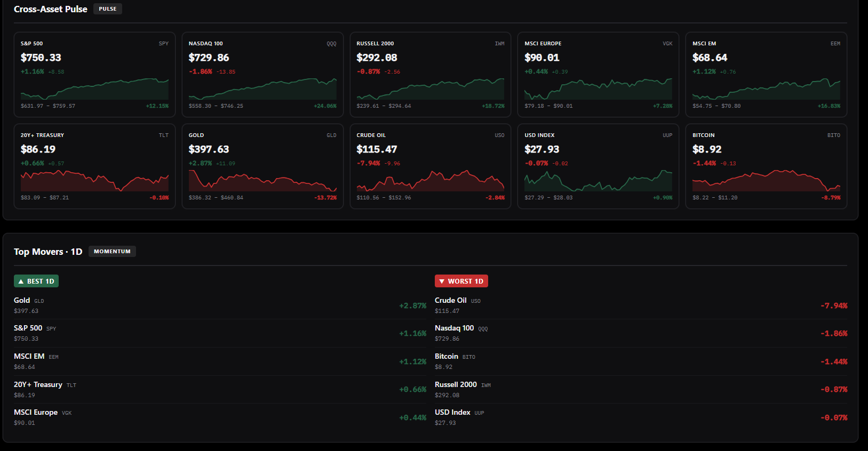Click the $27.29 – $28.03 range text
This screenshot has width=868, height=451.
[x=548, y=198]
